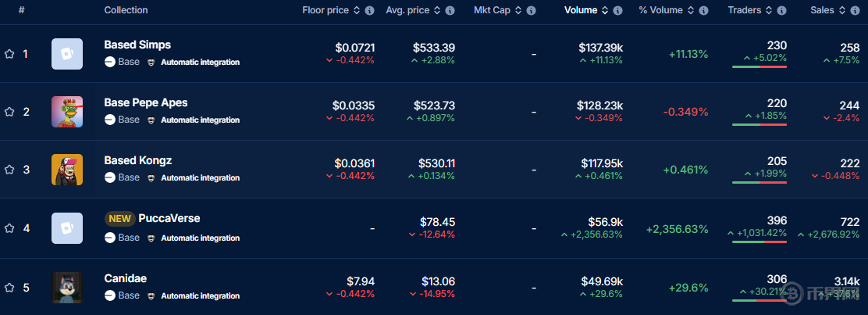
Task: Favorite Based Simps with the star icon
Action: tap(9, 55)
